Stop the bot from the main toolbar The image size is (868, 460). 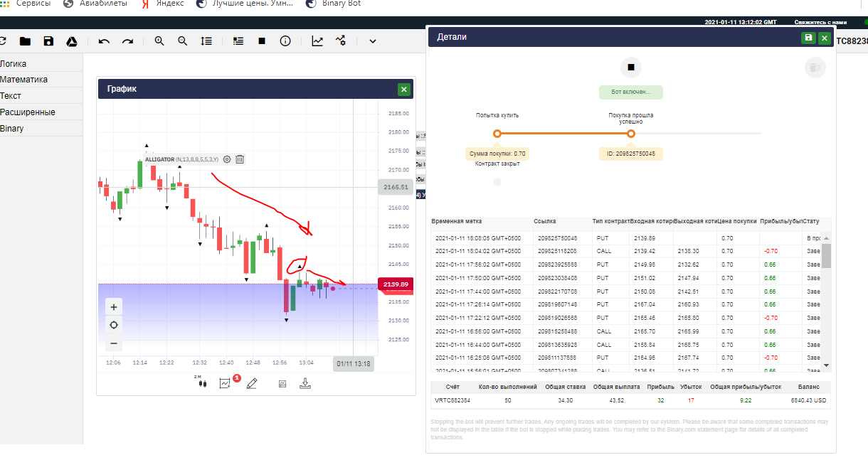pyautogui.click(x=262, y=41)
